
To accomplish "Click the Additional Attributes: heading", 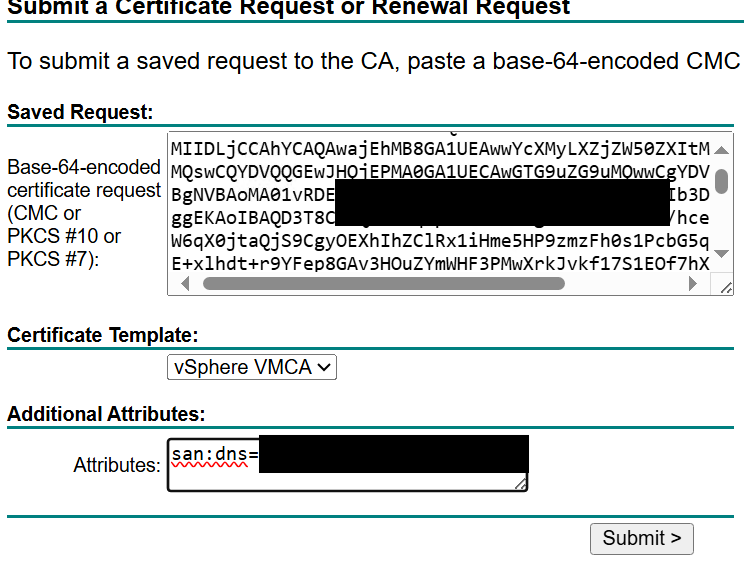I will (106, 414).
